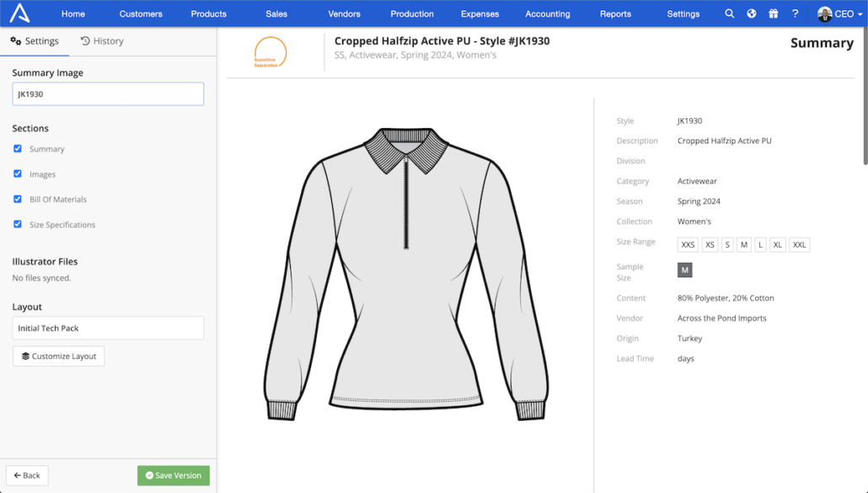The height and width of the screenshot is (493, 868).
Task: Click the Save Version button
Action: pyautogui.click(x=173, y=475)
